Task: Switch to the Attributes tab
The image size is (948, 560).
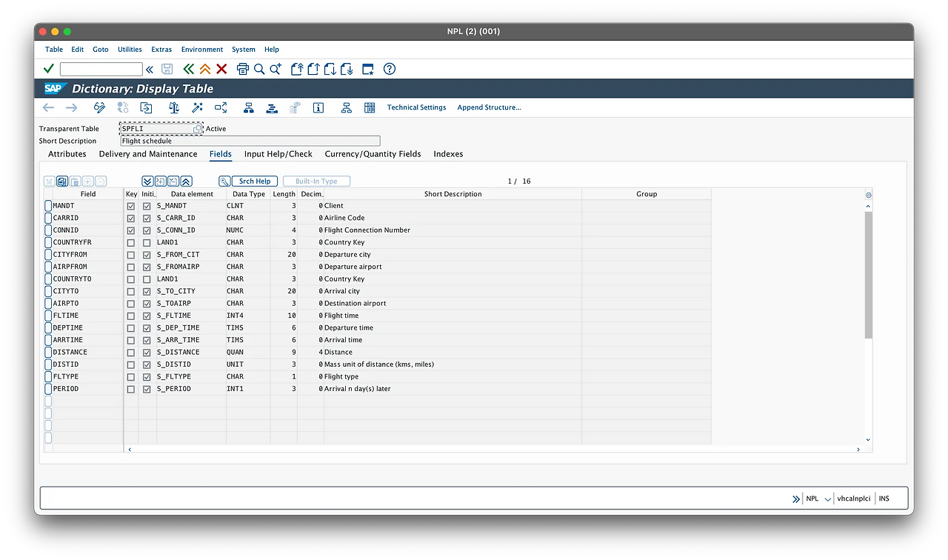Action: coord(67,154)
